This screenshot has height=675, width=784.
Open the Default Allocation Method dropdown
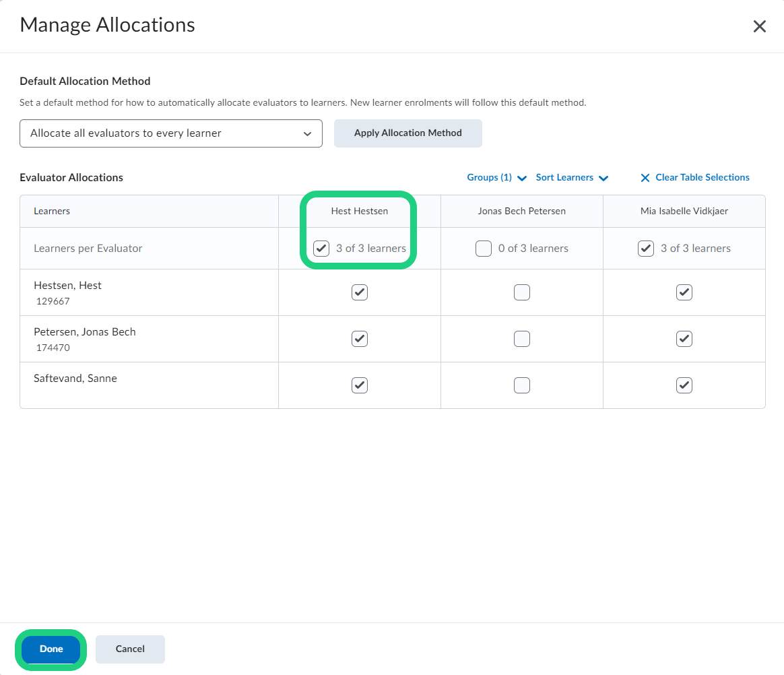pyautogui.click(x=171, y=133)
